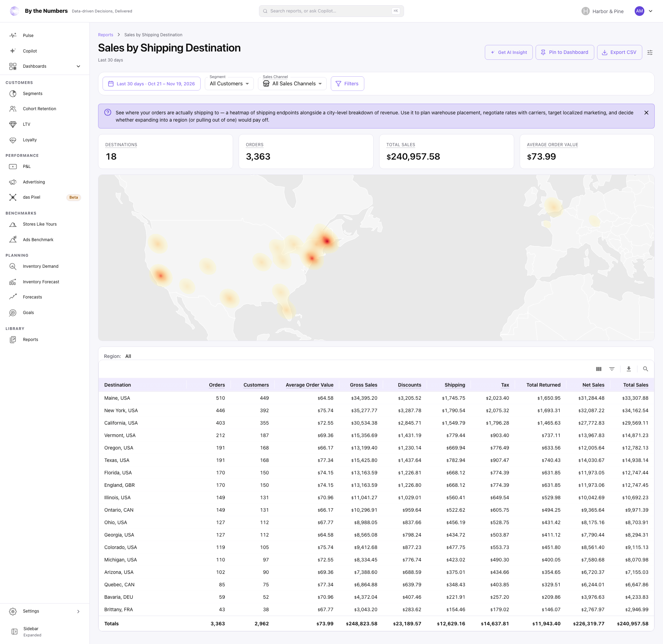Viewport: 663px width, 644px height.
Task: Open the All Sales Channels dropdown
Action: coord(292,84)
